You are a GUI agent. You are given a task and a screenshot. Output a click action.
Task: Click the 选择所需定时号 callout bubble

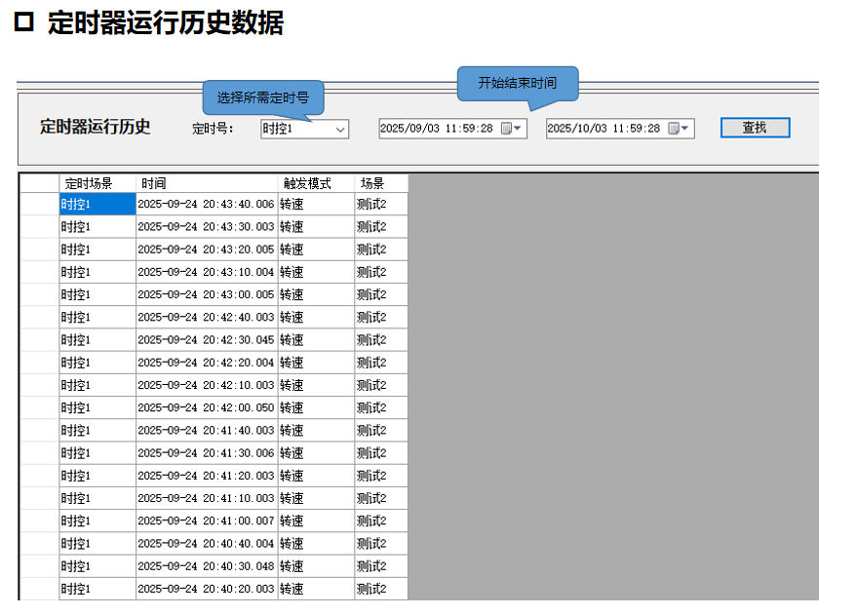(x=262, y=97)
